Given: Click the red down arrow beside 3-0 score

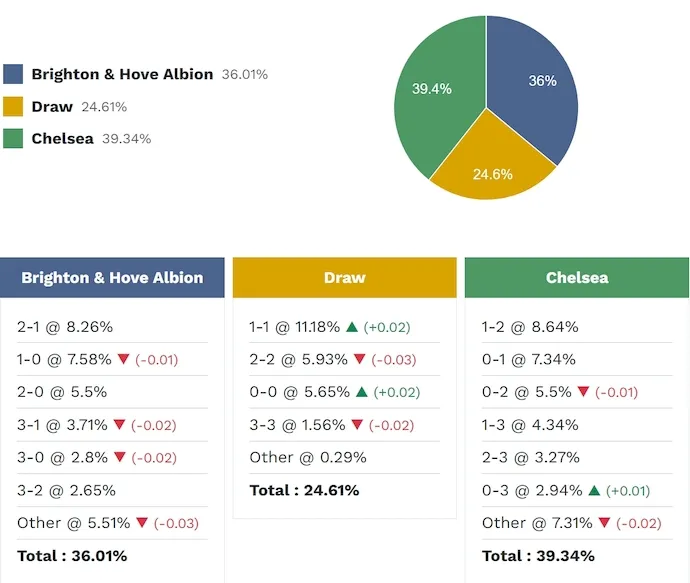Looking at the screenshot, I should pos(119,457).
